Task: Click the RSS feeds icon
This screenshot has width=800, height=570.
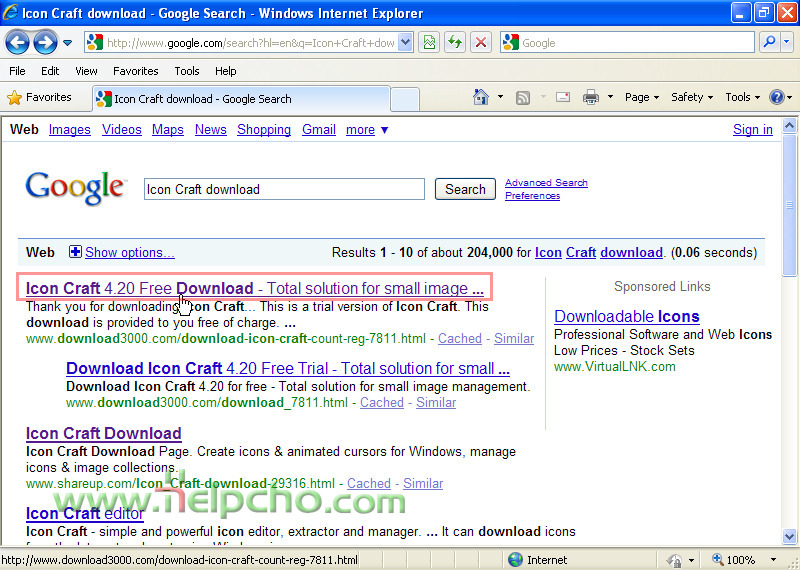Action: 523,97
